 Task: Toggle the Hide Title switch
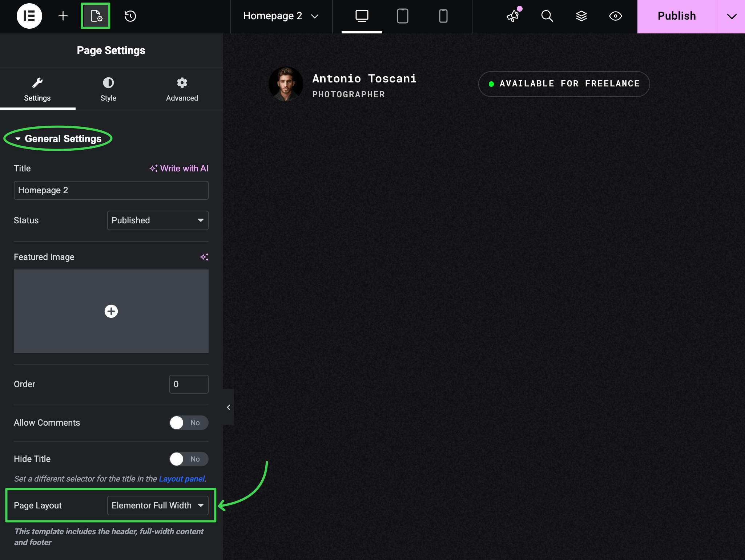[189, 459]
